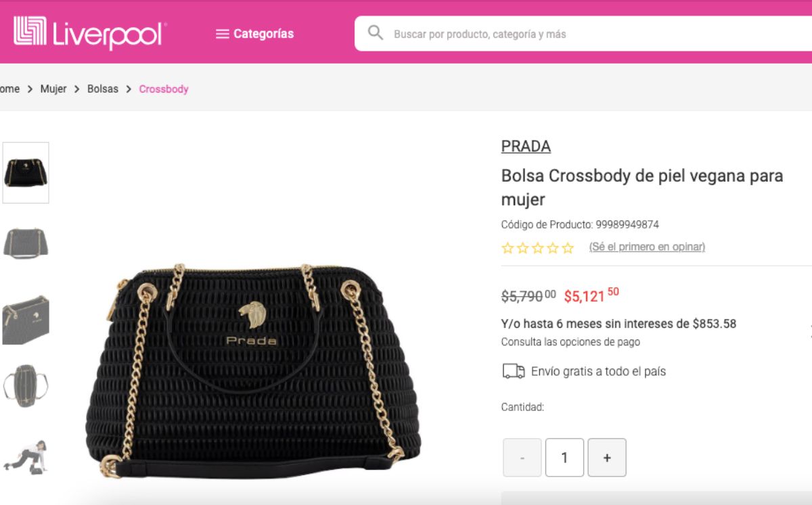Increase quantity with the plus button
Viewport: 812px width, 505px height.
pos(607,457)
